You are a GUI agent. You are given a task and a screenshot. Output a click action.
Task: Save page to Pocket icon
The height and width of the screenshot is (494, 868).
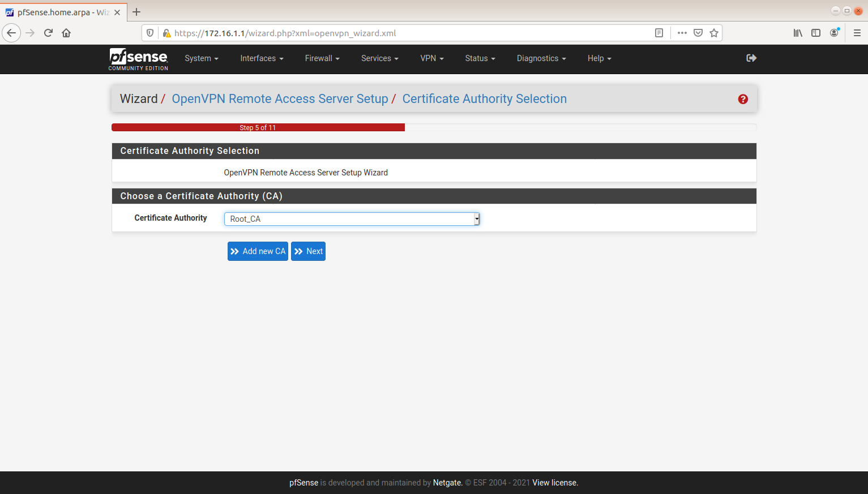[698, 33]
